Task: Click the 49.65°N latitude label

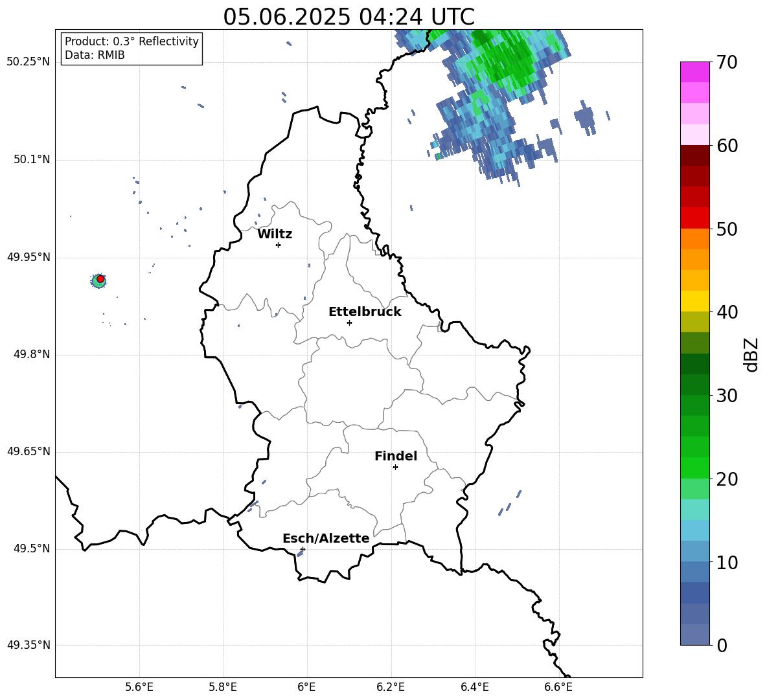Action: [29, 451]
